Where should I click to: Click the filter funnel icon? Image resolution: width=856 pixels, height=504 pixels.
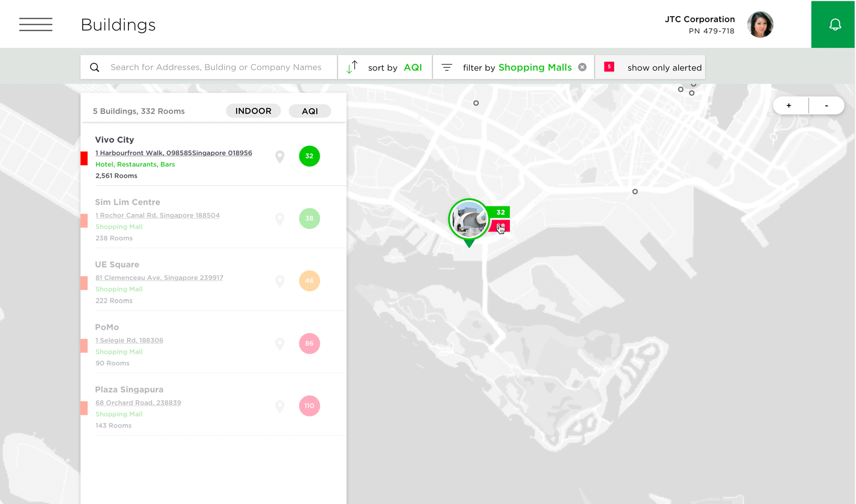(447, 67)
